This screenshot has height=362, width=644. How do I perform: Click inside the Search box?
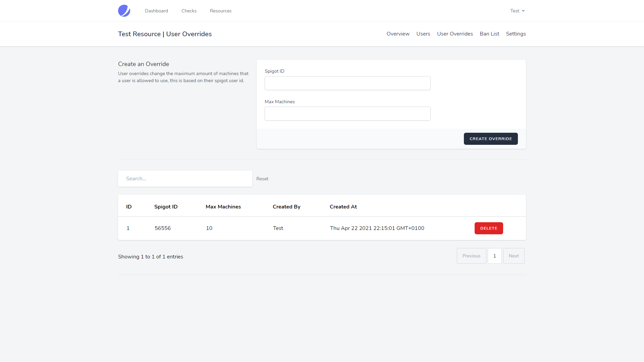coord(185,179)
